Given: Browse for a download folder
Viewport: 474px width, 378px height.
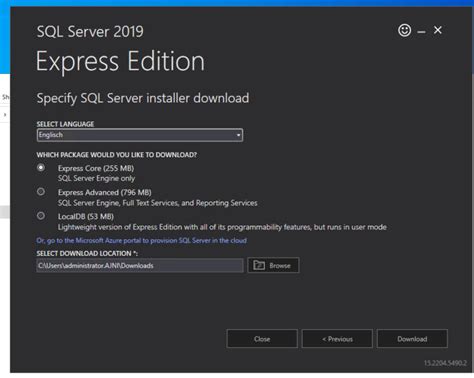Looking at the screenshot, I should [273, 266].
